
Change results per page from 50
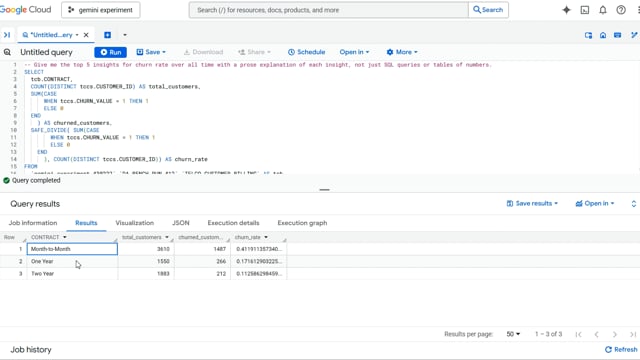pos(513,334)
